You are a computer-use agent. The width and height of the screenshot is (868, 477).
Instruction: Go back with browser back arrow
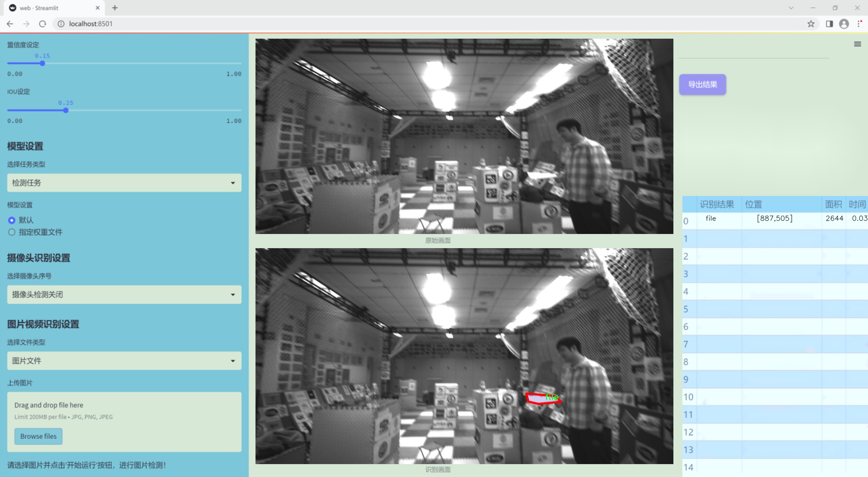pos(10,24)
